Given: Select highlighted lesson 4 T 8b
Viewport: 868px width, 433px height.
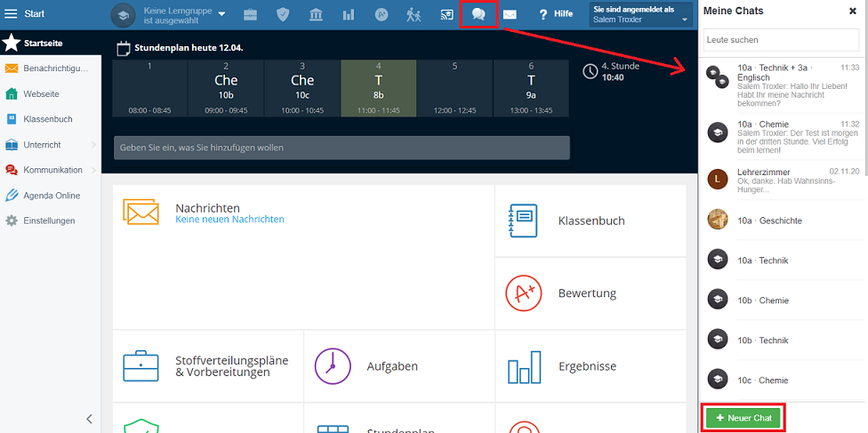Looking at the screenshot, I should (x=379, y=89).
